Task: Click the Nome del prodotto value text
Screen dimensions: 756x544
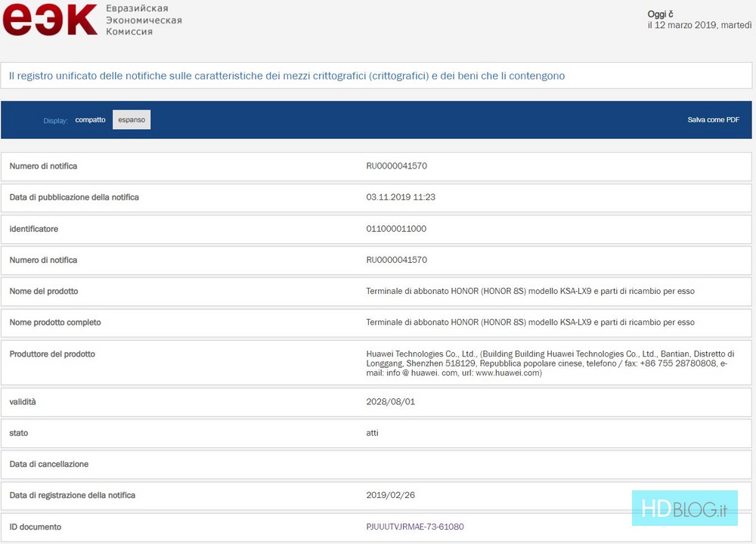Action: (x=531, y=291)
